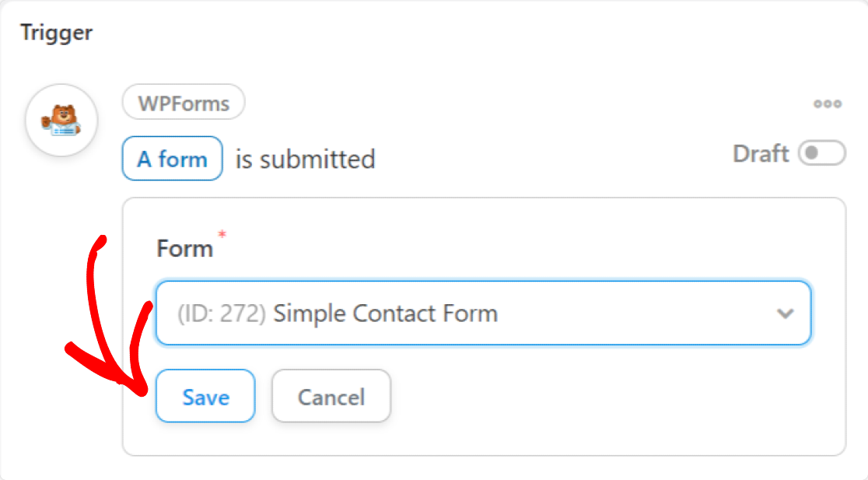Screen dimensions: 868x480
Task: Open the three-dot options menu
Action: tap(827, 103)
